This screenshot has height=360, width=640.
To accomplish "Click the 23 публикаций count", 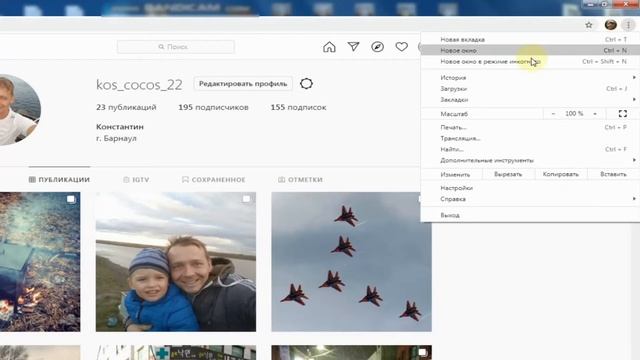I will click(x=126, y=107).
